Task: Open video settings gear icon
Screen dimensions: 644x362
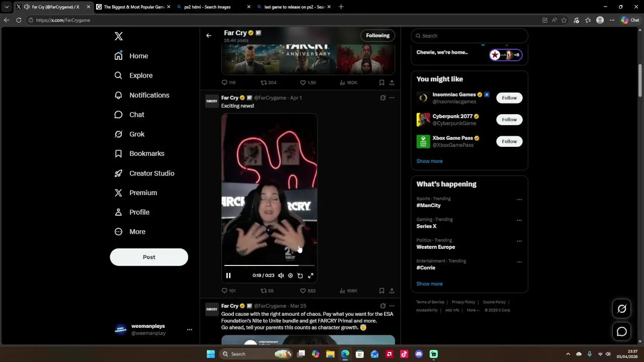Action: pos(290,276)
